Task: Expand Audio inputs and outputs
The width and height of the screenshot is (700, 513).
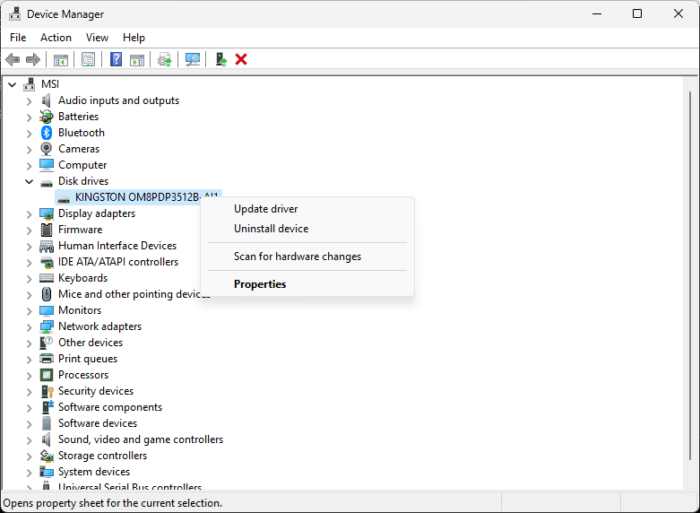Action: coord(29,101)
